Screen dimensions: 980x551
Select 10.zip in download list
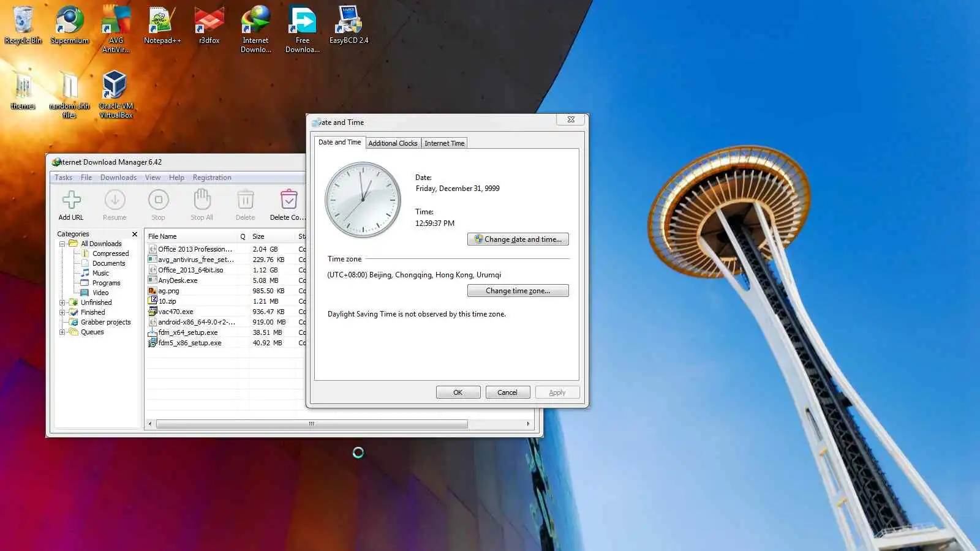pyautogui.click(x=227, y=301)
